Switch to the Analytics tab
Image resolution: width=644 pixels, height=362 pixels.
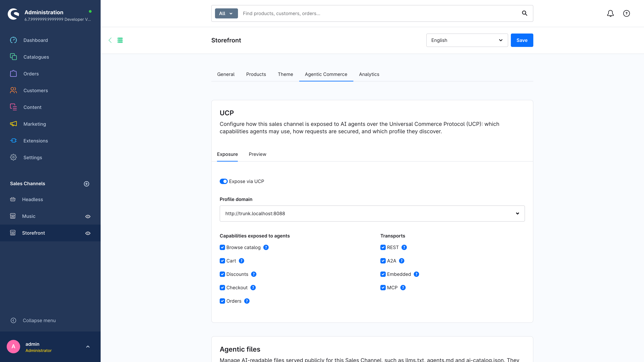pos(369,74)
